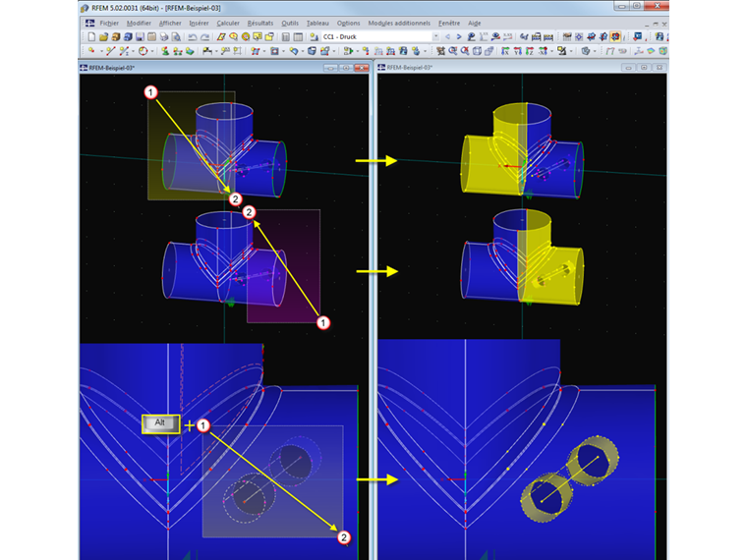The width and height of the screenshot is (747, 560).
Task: Open a file with the folder icon
Action: pyautogui.click(x=103, y=36)
